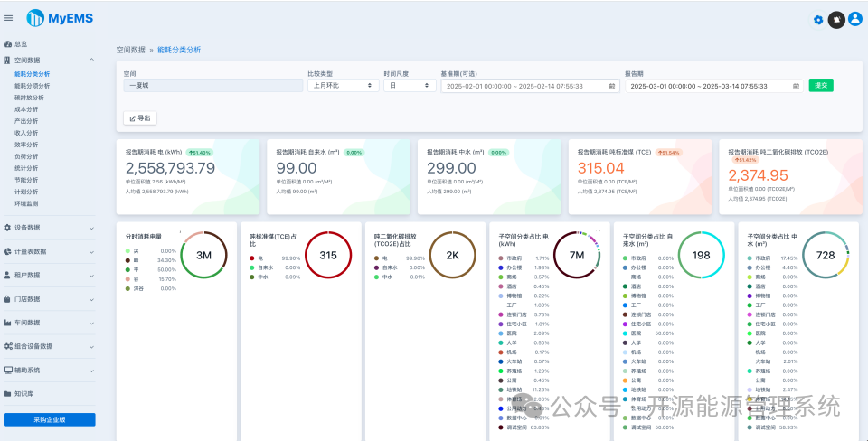This screenshot has height=441, width=868.
Task: Click the green 提交 button
Action: pos(821,85)
